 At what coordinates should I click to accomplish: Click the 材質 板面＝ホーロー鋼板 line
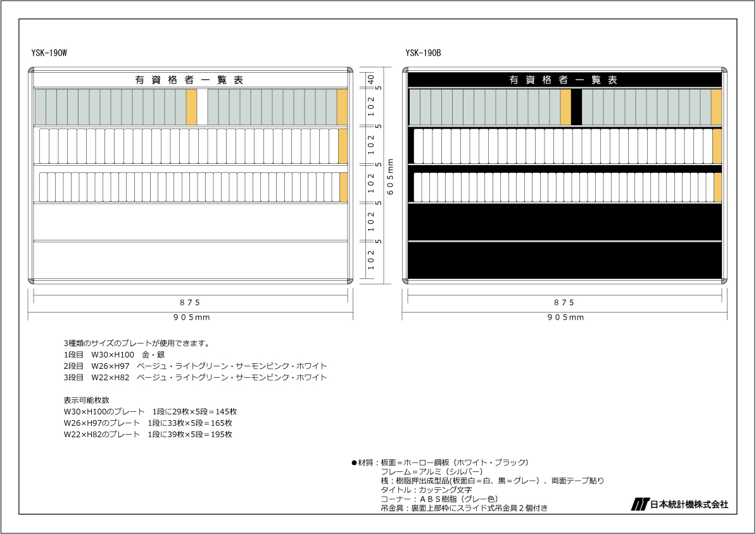441,463
